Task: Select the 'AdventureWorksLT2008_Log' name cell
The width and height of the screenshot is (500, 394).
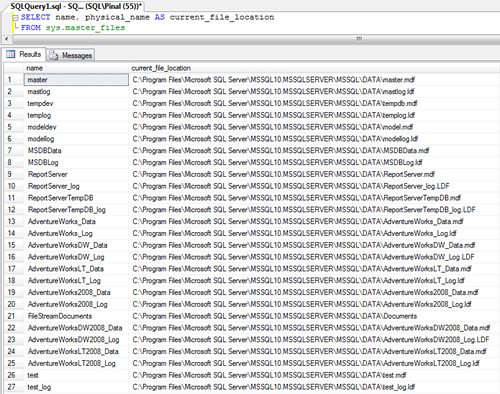Action: coord(76,363)
